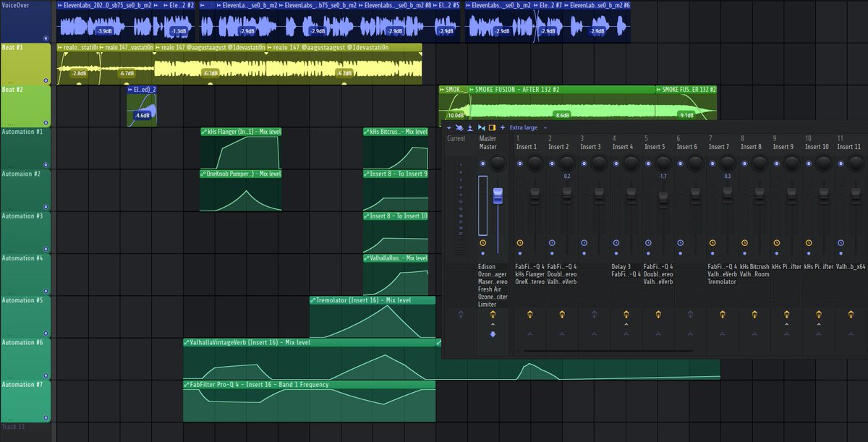Click the Insert 5 stereo separation dot
Image resolution: width=868 pixels, height=442 pixels.
pyautogui.click(x=647, y=254)
